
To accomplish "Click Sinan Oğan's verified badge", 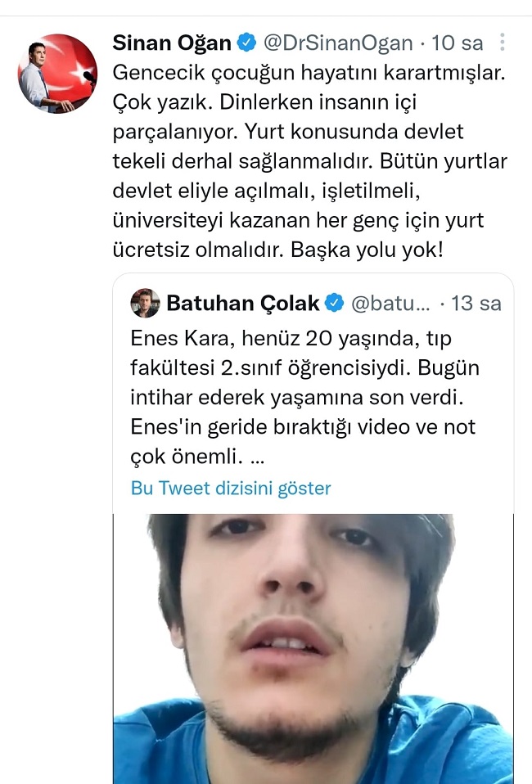I will coord(246,43).
